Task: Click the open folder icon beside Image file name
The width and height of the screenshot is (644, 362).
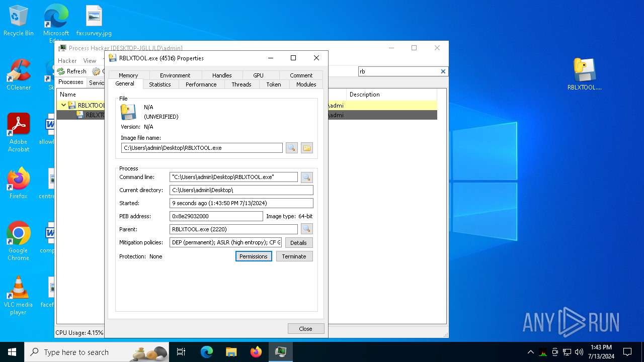Action: (x=307, y=148)
